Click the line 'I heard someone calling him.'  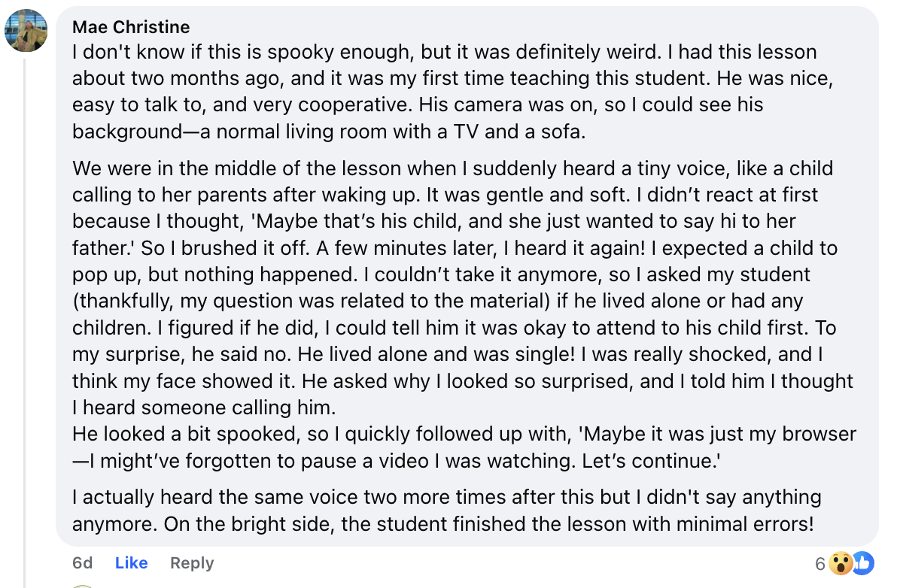pyautogui.click(x=203, y=408)
